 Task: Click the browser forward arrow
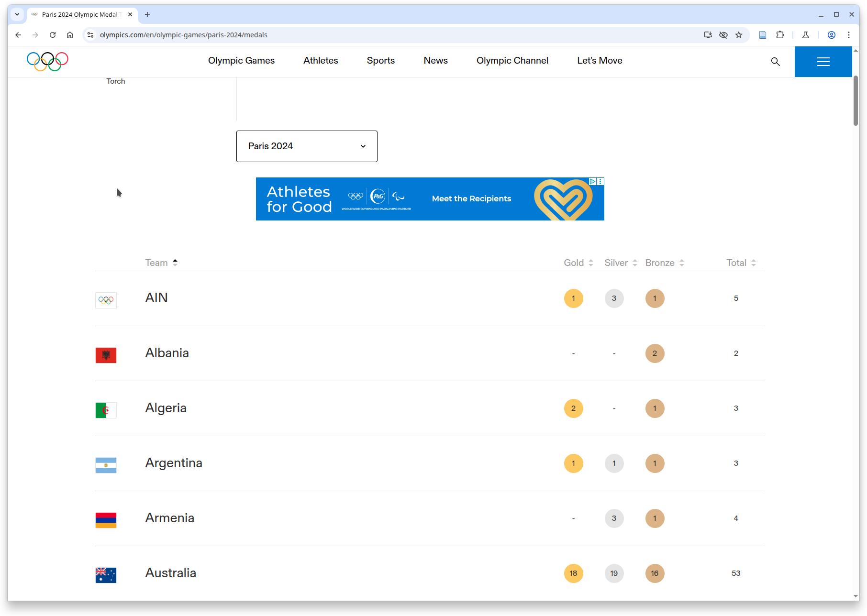(x=35, y=35)
